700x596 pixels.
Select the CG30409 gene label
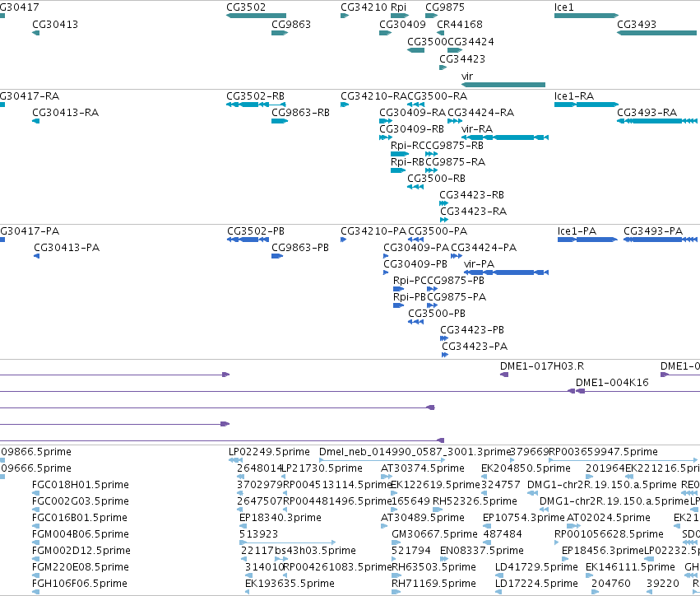click(402, 25)
